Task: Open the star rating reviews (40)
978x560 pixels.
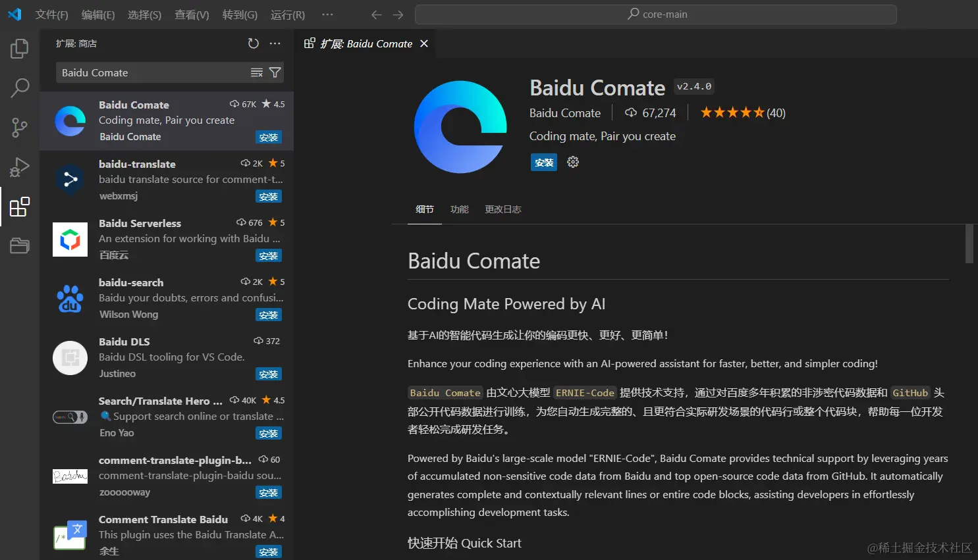Action: (743, 113)
